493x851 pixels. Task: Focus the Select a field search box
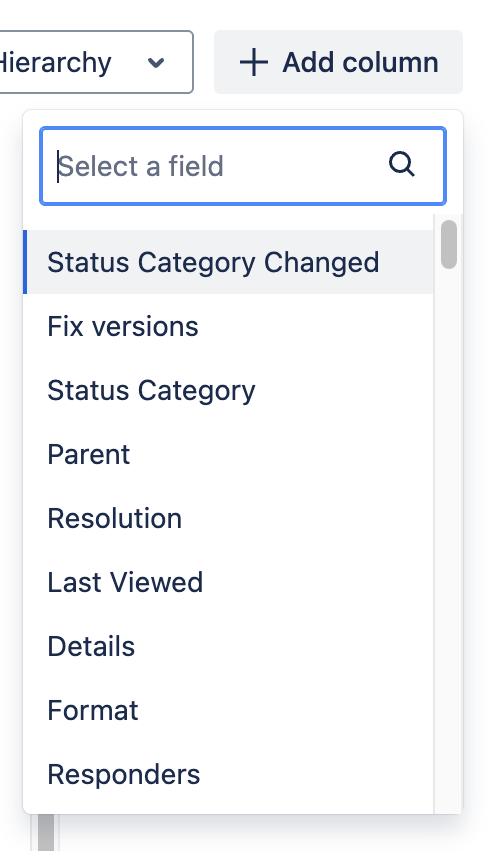click(x=243, y=166)
